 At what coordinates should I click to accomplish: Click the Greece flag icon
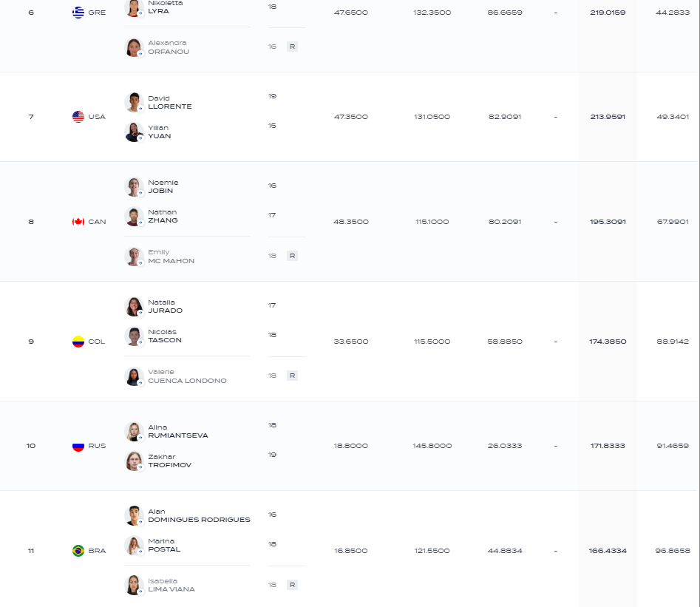(78, 13)
